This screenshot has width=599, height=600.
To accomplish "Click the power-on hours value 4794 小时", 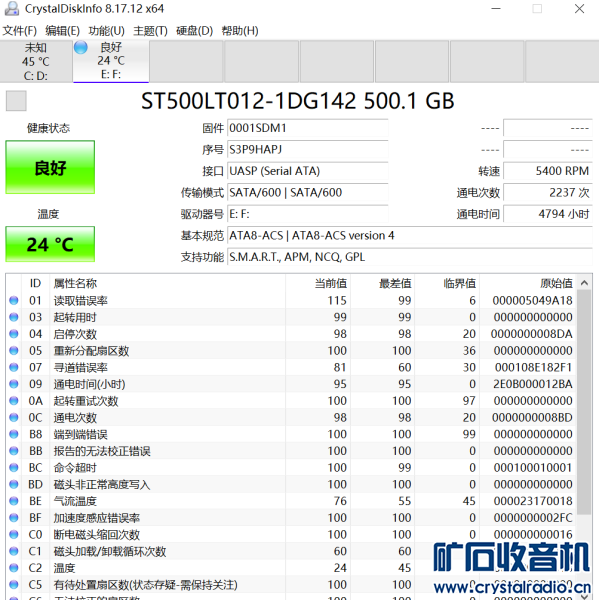I will coord(548,214).
